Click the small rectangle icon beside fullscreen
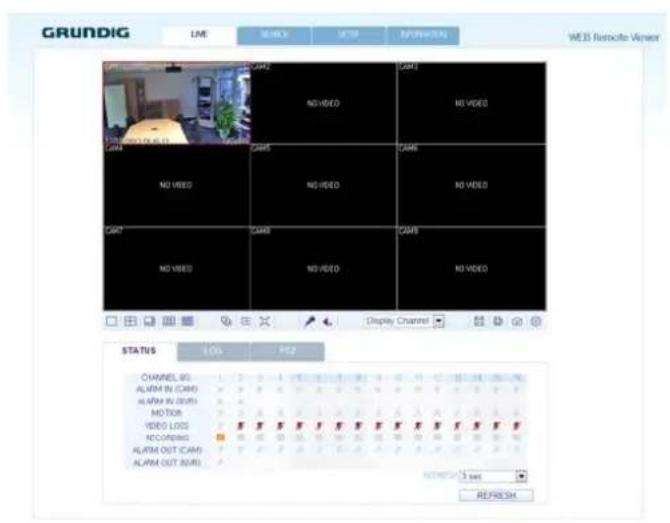The width and height of the screenshot is (670, 523). 246,321
